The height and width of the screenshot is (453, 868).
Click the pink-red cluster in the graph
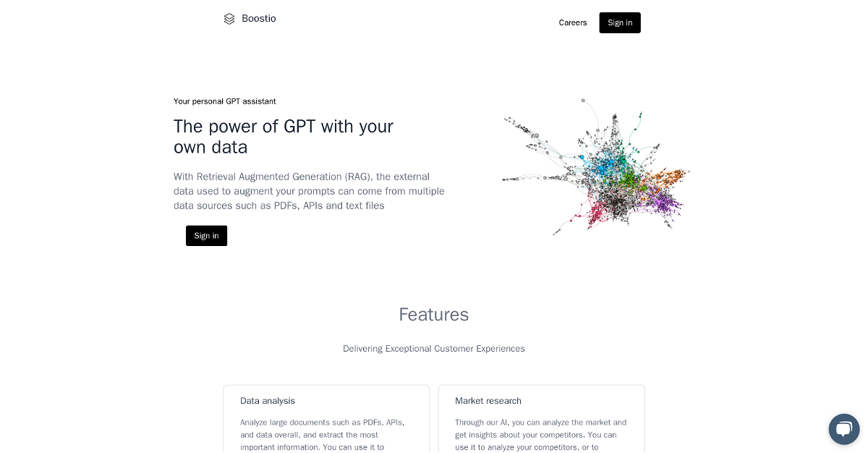(595, 211)
